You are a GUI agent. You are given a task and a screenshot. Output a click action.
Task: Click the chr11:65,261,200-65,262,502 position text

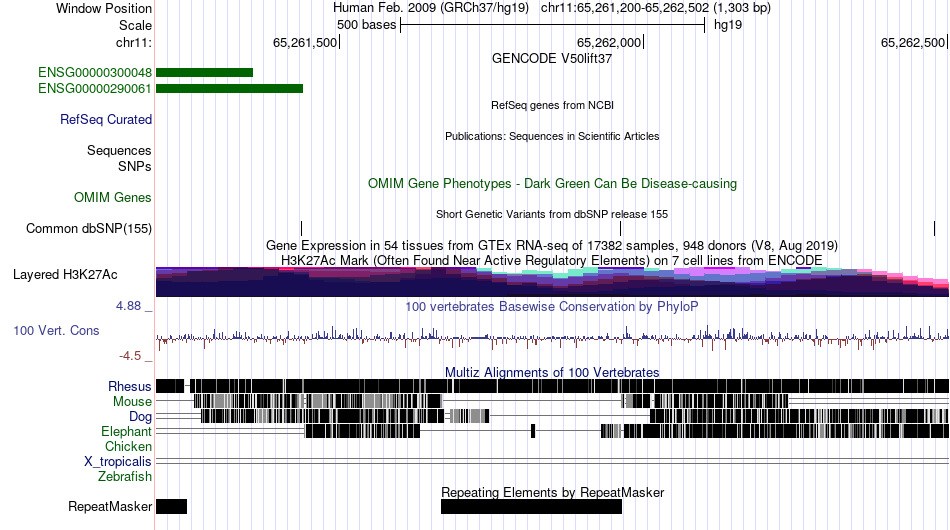tap(656, 8)
